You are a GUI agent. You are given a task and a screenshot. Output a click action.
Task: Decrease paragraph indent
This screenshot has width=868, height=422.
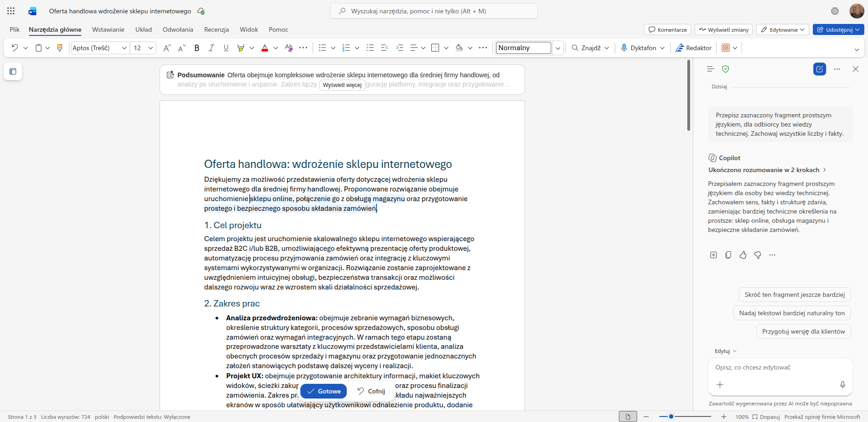click(x=385, y=48)
